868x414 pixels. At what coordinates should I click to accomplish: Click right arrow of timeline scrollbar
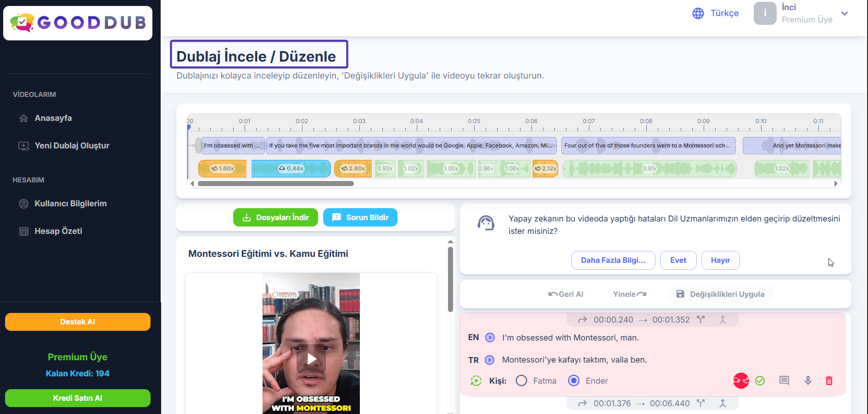836,184
